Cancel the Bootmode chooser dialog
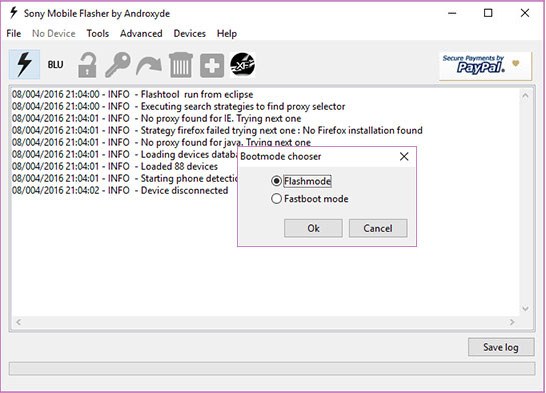Image resolution: width=546 pixels, height=393 pixels. [378, 228]
